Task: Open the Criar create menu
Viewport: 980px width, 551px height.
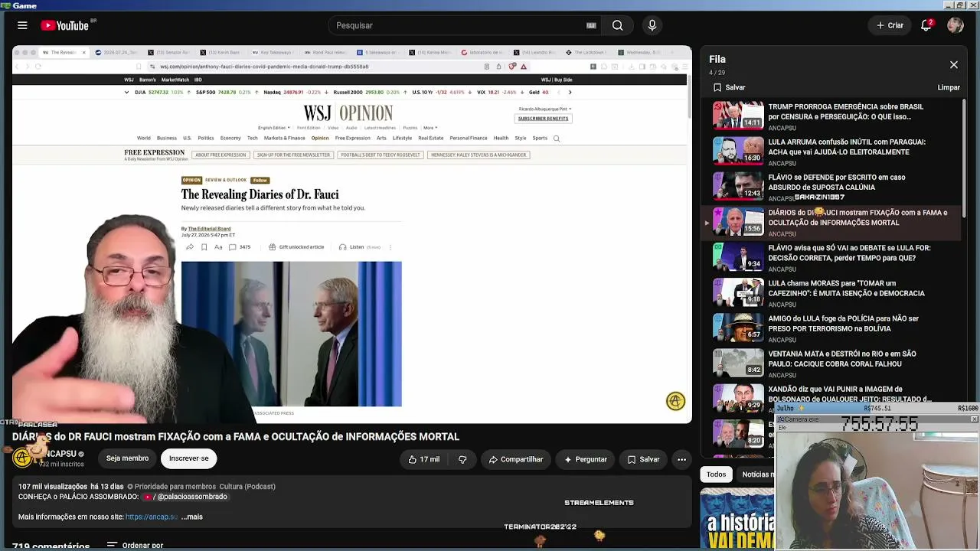Action: tap(890, 25)
